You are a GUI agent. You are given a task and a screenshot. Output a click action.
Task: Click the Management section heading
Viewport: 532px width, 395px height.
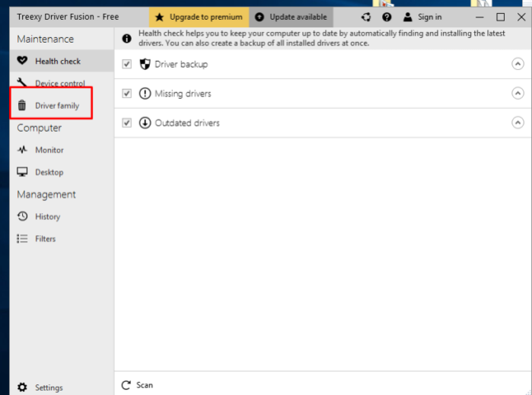coord(46,194)
